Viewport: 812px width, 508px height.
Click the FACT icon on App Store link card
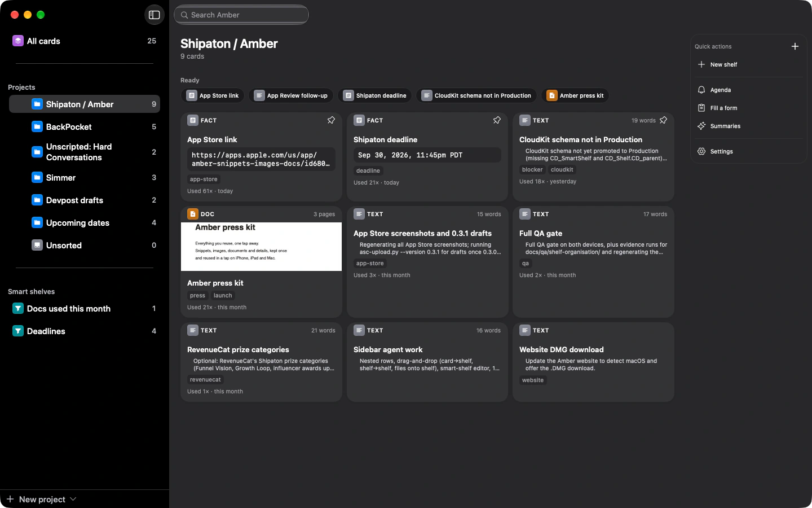tap(193, 120)
